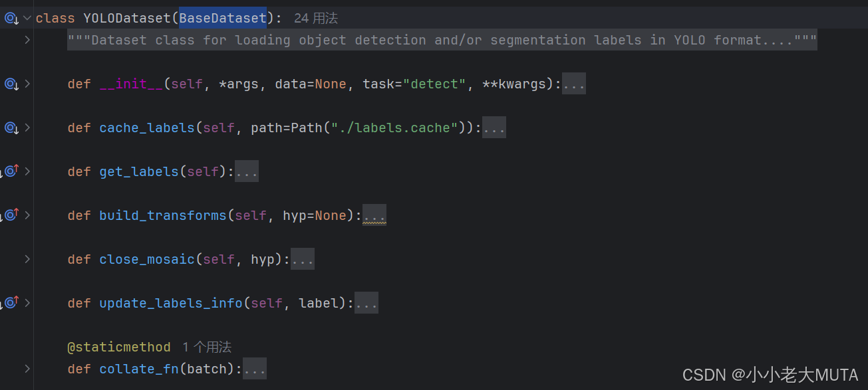
Task: Place cursor on __init__ method name
Action: (x=131, y=84)
